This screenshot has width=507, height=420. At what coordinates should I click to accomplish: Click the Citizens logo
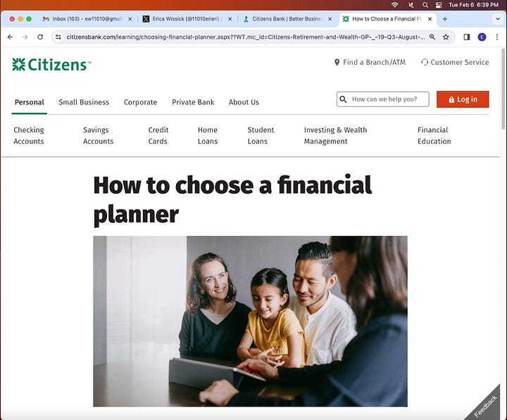(51, 64)
